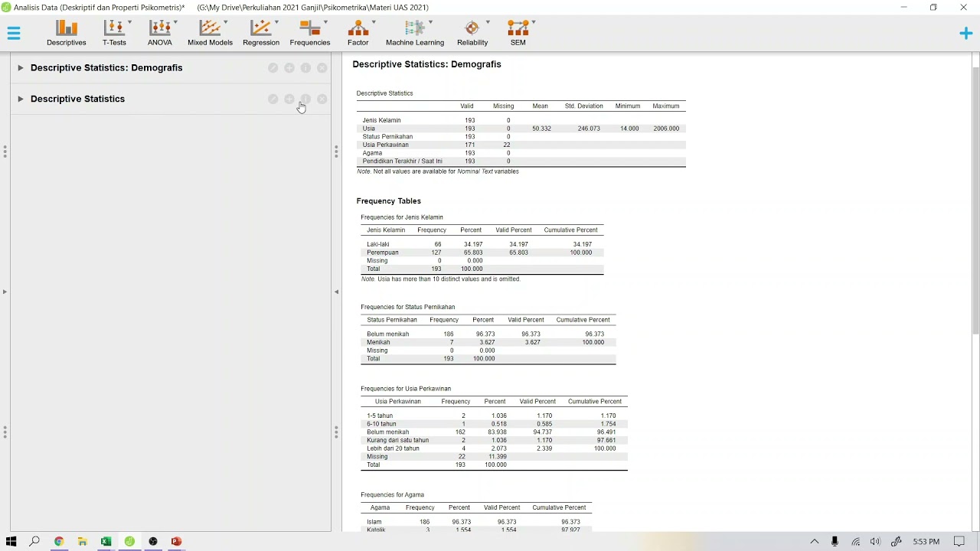Image resolution: width=980 pixels, height=551 pixels.
Task: Edit title of second Descriptive Statistics analysis
Action: coord(273,99)
